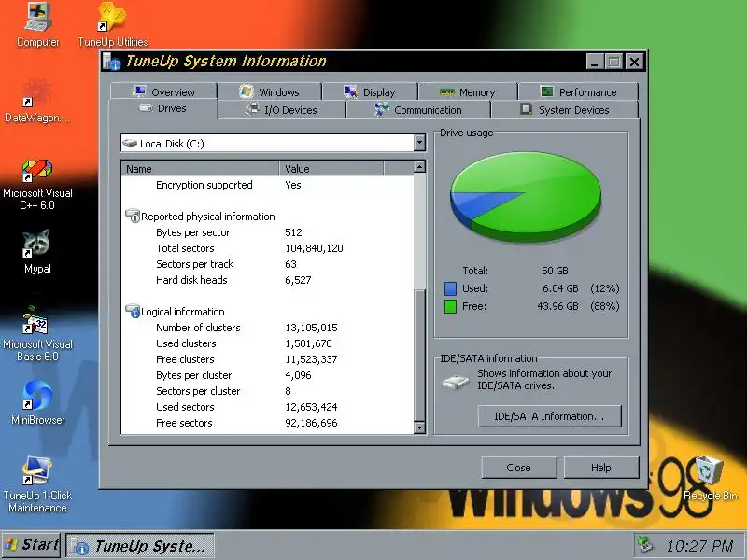Select the Used sectors row
This screenshot has width=747, height=560.
tap(268, 407)
